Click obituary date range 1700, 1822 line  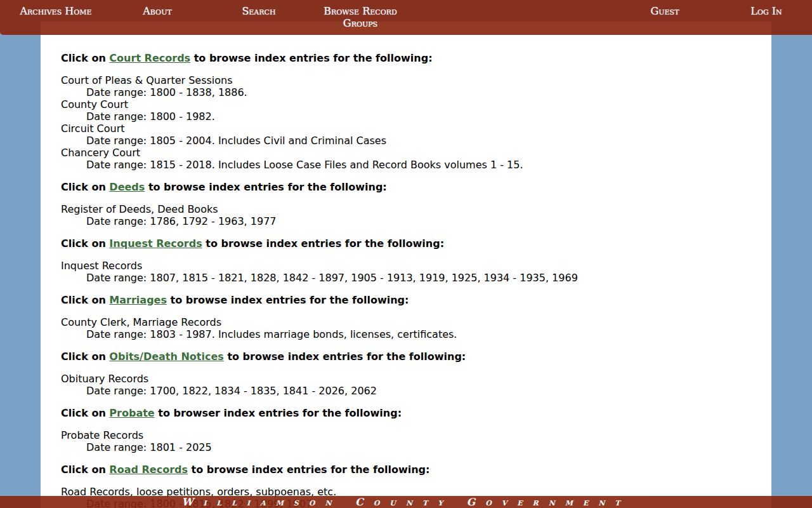click(x=232, y=391)
